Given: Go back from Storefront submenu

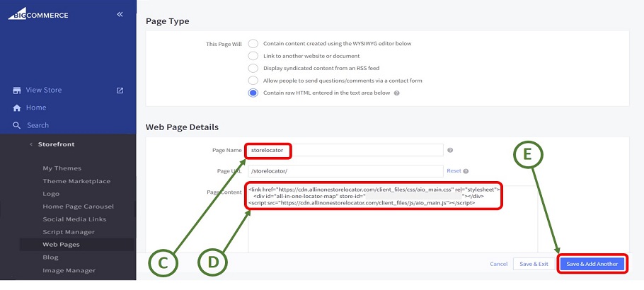Looking at the screenshot, I should coord(31,144).
